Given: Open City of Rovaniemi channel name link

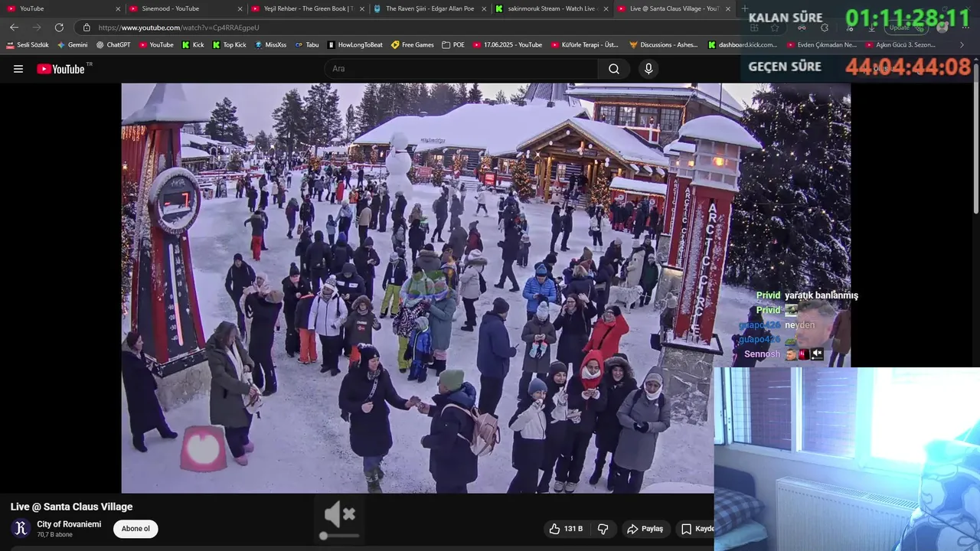Looking at the screenshot, I should (x=69, y=524).
